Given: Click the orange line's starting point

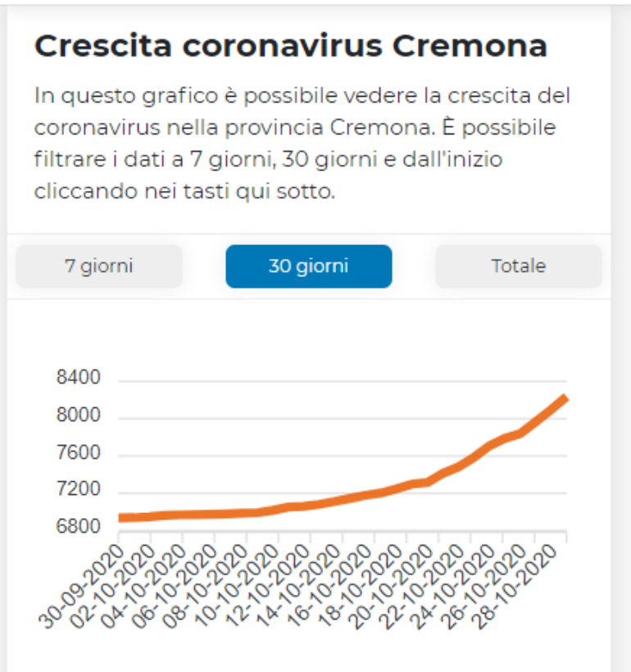Looking at the screenshot, I should (120, 518).
